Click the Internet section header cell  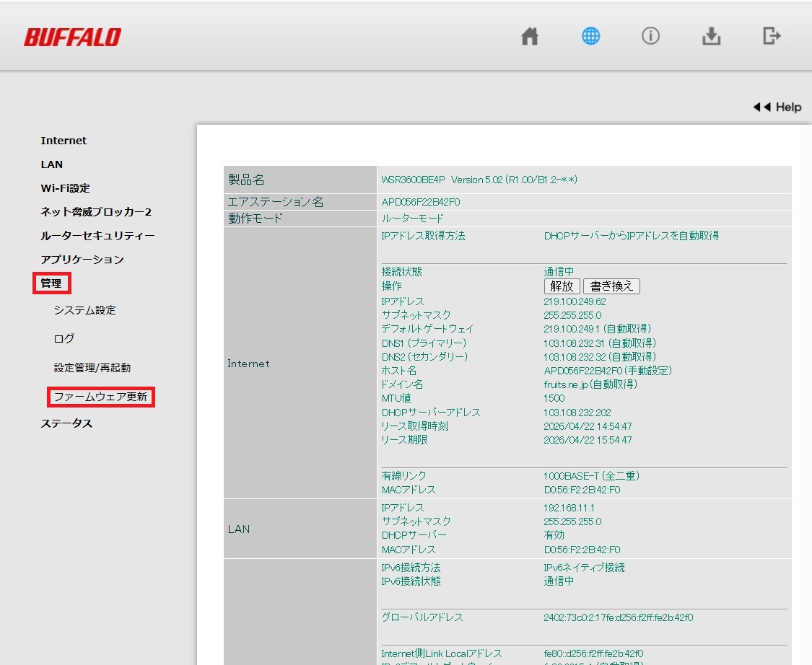[300, 364]
